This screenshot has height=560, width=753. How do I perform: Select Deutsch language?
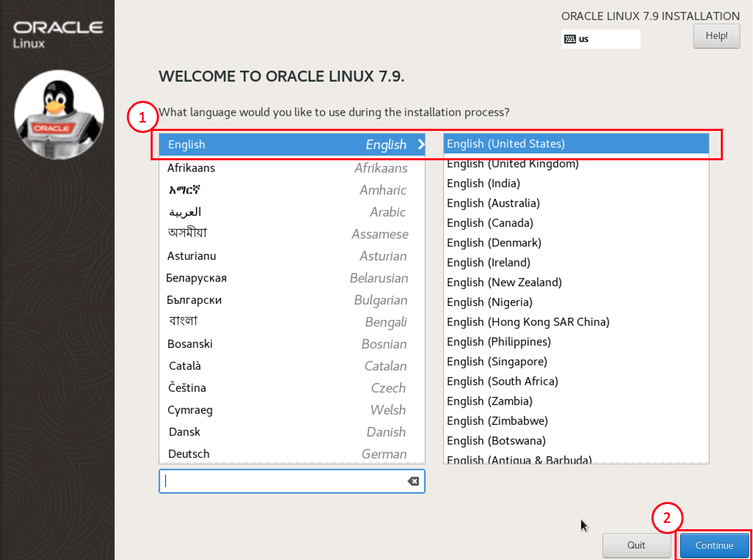coord(292,454)
